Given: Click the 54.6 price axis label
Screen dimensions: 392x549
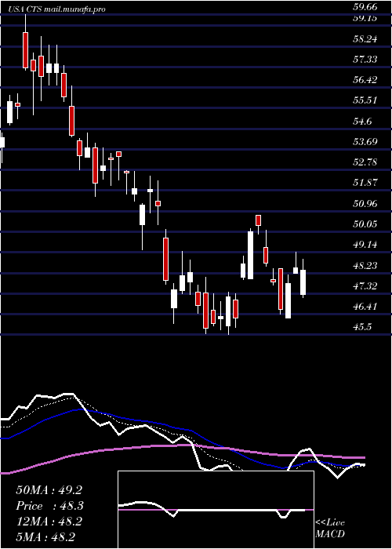Looking at the screenshot, I should [362, 122].
